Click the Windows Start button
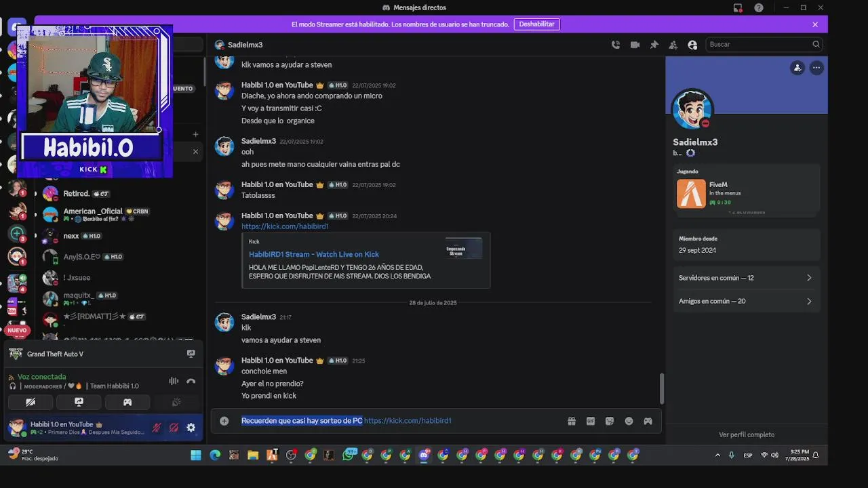Image resolution: width=868 pixels, height=488 pixels. coord(195,455)
